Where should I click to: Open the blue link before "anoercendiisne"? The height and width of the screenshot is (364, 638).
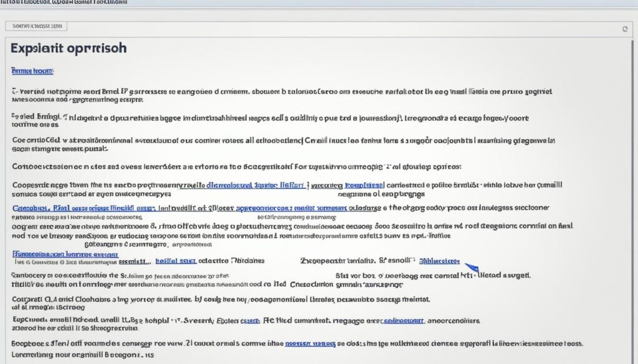pos(404,320)
